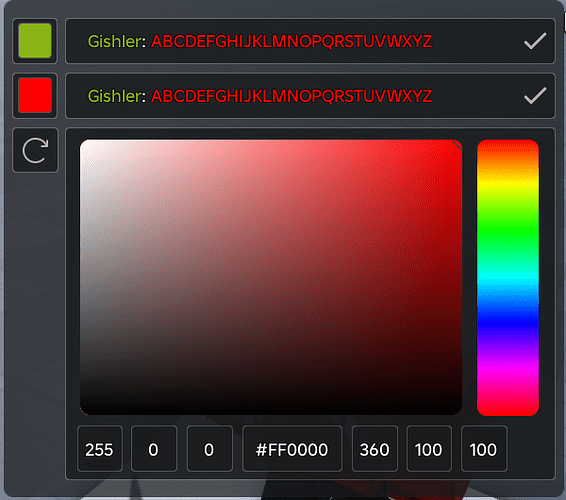566x500 pixels.
Task: Click the circular reset arrow icon
Action: click(x=35, y=150)
